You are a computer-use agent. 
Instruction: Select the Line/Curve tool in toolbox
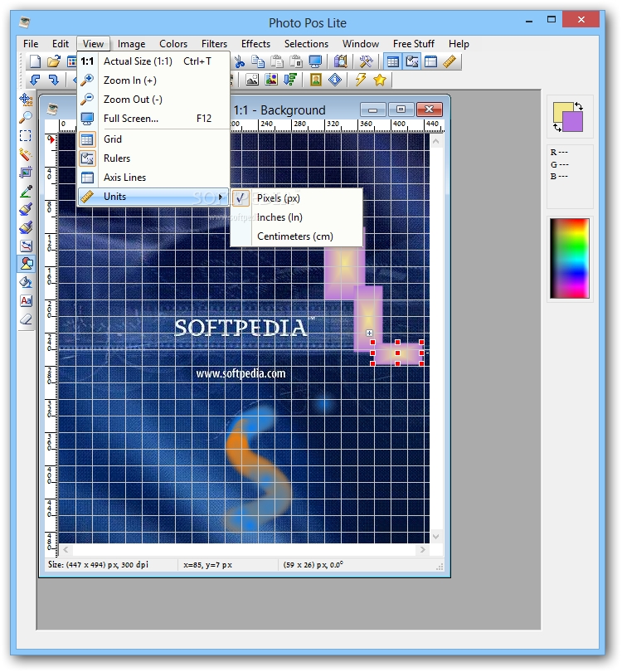(26, 246)
